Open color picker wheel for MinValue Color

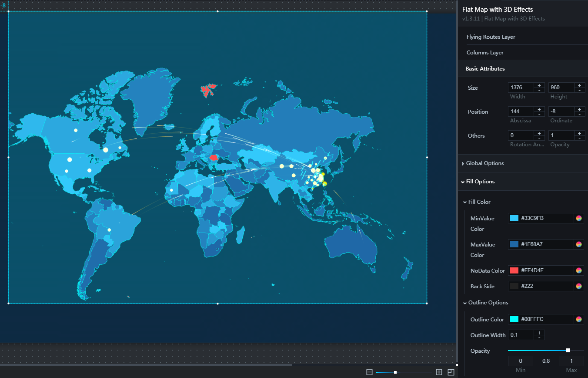coord(578,218)
